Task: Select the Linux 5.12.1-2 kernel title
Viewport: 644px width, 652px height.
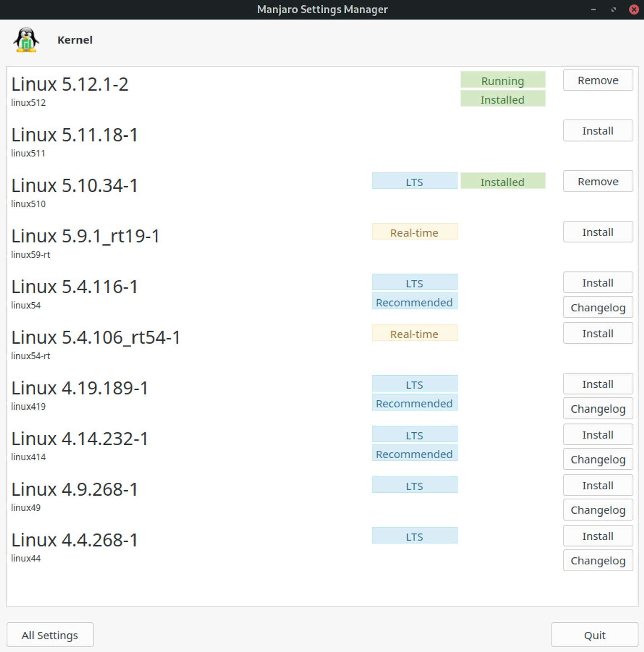Action: click(x=70, y=85)
